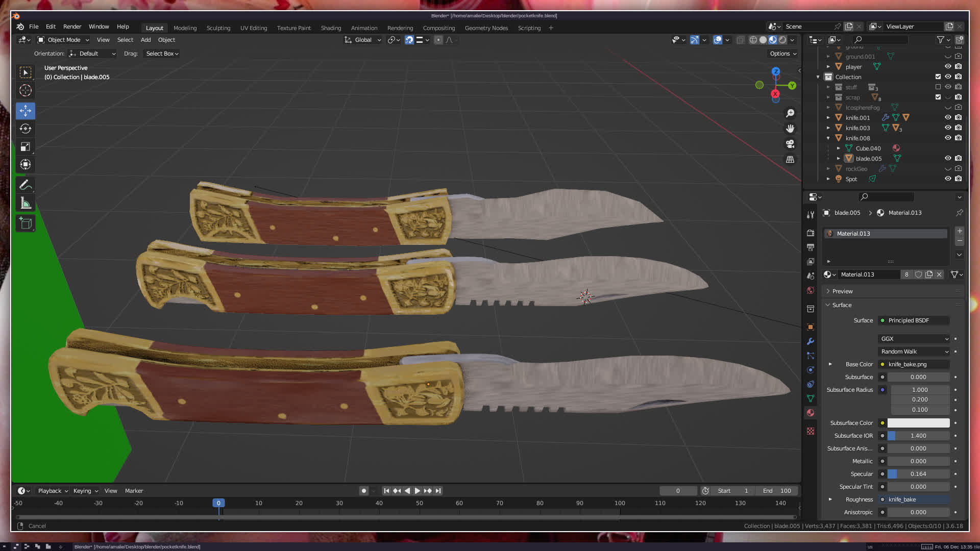The image size is (980, 551).
Task: Choose the Annotate pencil tool
Action: point(25,185)
